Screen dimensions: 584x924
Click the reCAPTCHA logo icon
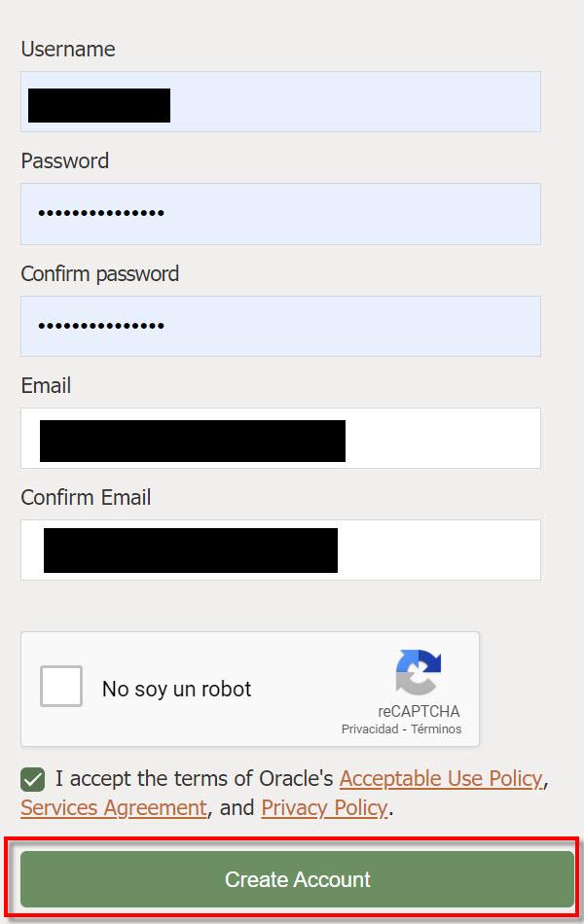coord(419,673)
